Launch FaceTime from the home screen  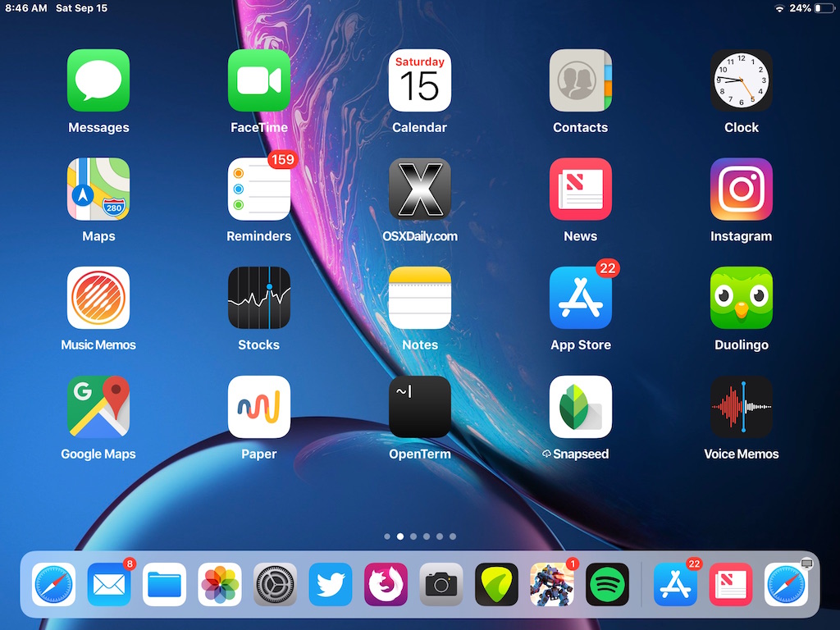259,80
